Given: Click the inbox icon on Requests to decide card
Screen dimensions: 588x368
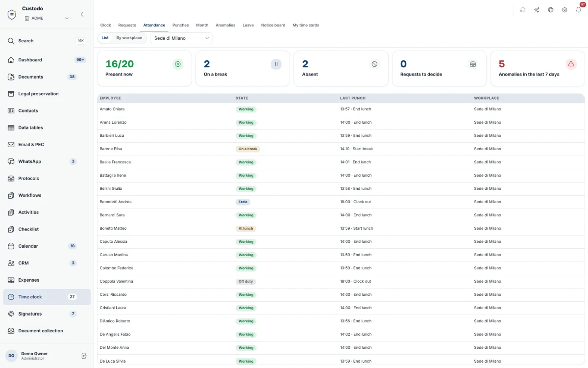Looking at the screenshot, I should [x=473, y=64].
